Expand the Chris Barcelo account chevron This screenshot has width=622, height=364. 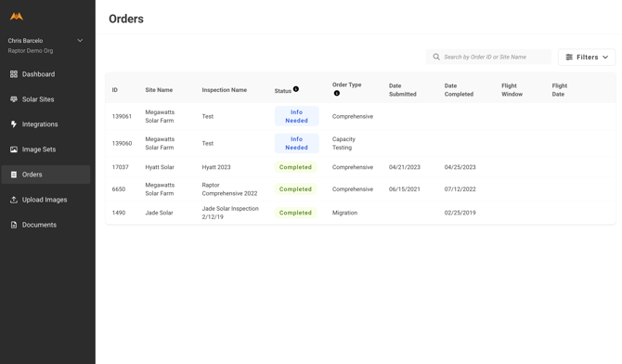pos(80,41)
